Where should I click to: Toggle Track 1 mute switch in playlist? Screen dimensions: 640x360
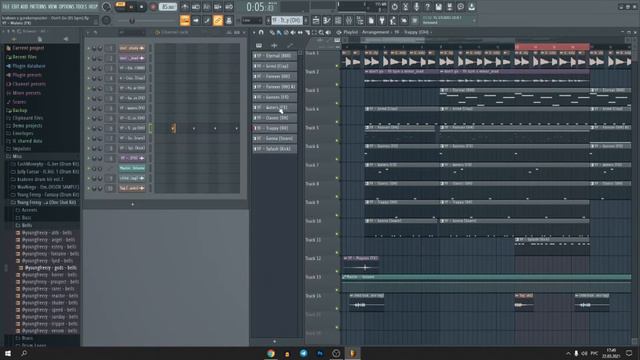click(337, 66)
